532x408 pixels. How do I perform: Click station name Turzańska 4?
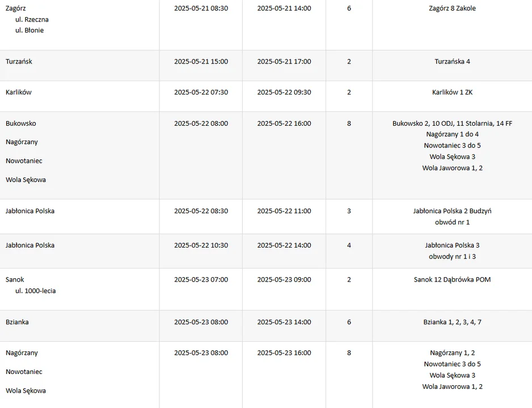click(x=452, y=61)
